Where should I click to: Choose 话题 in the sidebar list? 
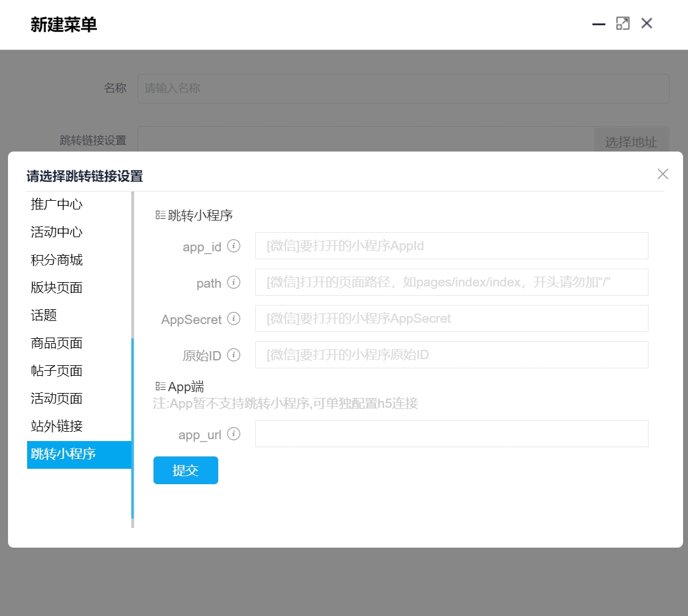[x=79, y=315]
